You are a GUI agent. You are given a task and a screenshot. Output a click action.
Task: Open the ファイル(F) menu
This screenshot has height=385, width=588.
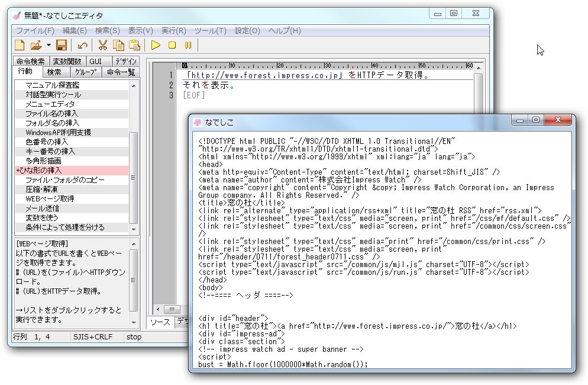(35, 31)
